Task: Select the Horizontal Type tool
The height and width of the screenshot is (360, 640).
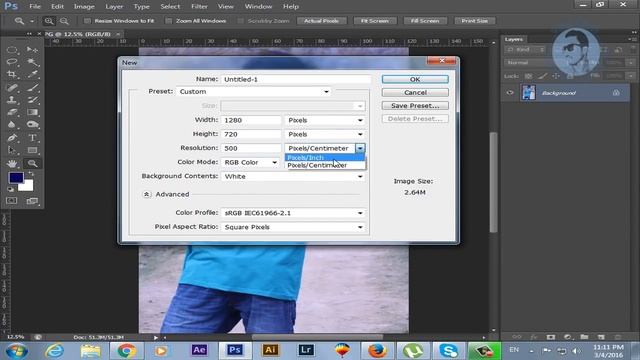Action: pyautogui.click(x=32, y=138)
